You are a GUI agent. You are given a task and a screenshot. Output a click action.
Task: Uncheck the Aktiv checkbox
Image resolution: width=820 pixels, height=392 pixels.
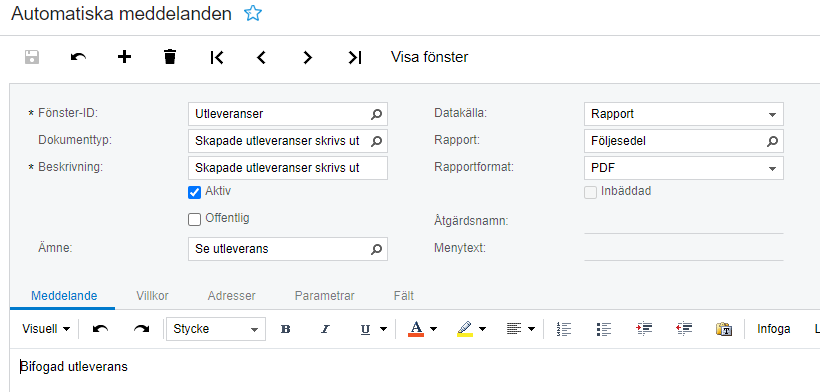click(195, 192)
